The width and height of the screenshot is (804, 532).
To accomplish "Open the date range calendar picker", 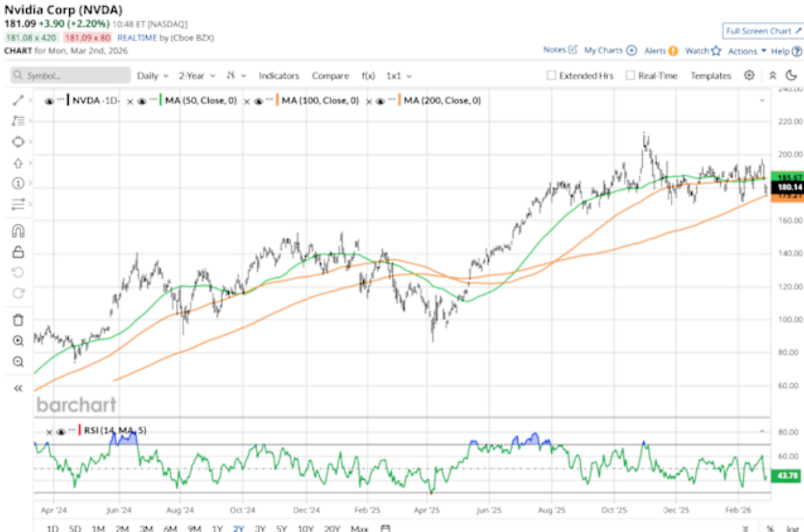I will click(x=385, y=528).
